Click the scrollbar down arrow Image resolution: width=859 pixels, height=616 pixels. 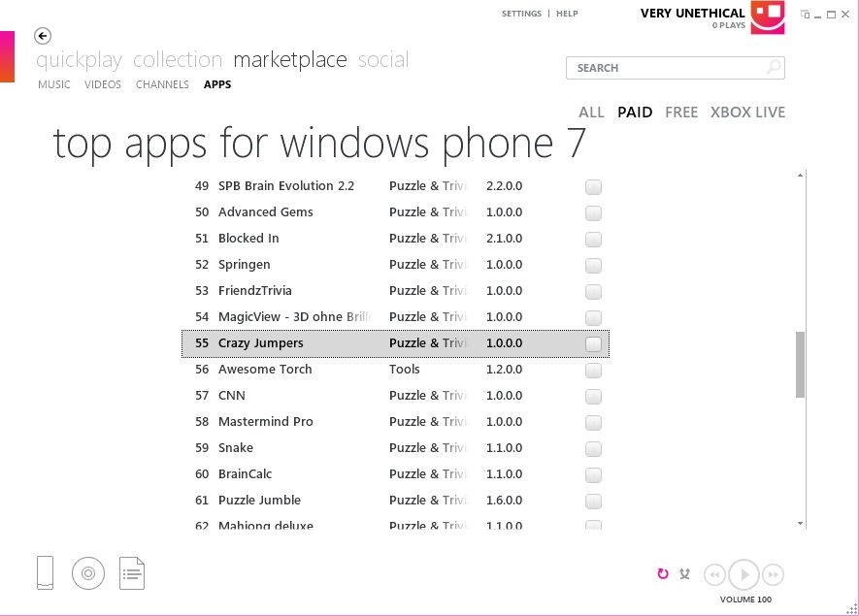coord(801,524)
